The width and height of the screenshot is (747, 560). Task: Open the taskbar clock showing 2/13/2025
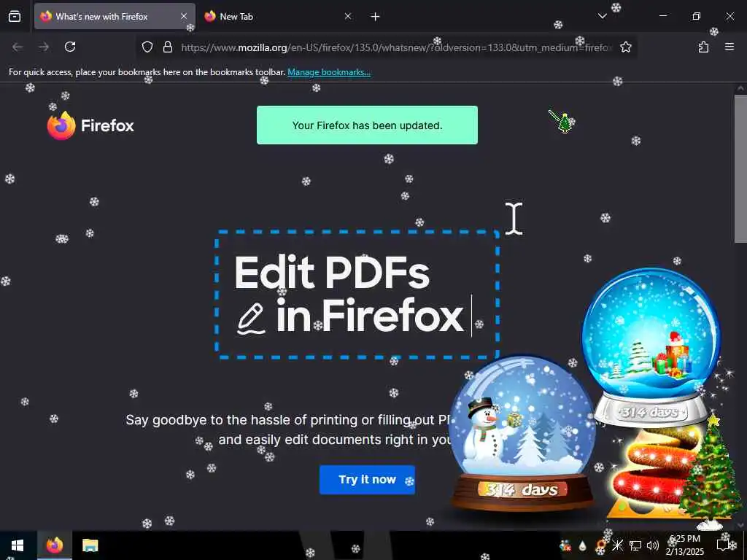[x=684, y=545]
